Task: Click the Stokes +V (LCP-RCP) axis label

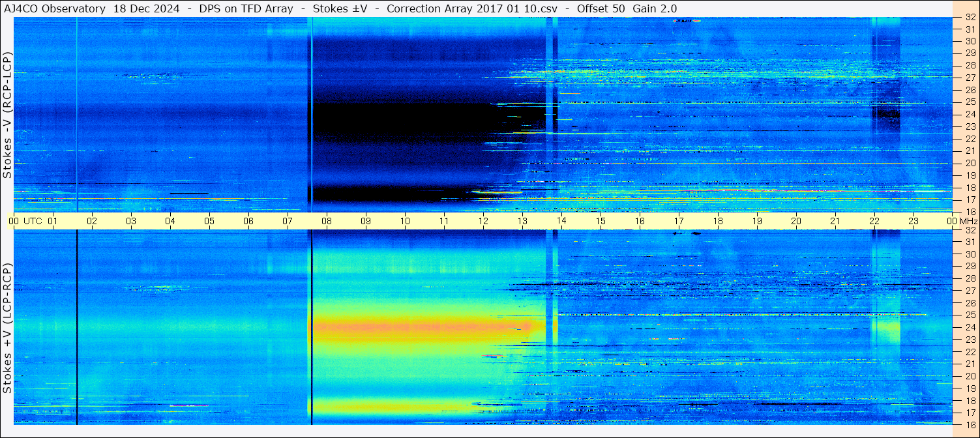Action: [7, 328]
